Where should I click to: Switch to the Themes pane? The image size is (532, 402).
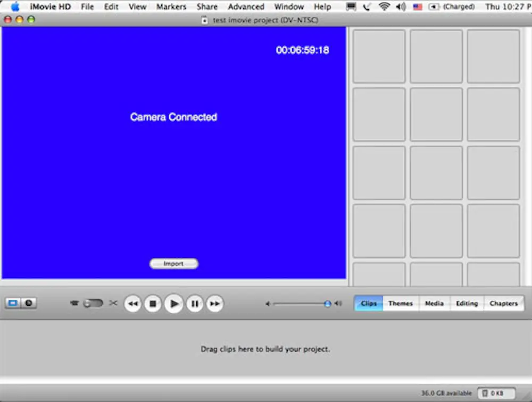tap(401, 303)
